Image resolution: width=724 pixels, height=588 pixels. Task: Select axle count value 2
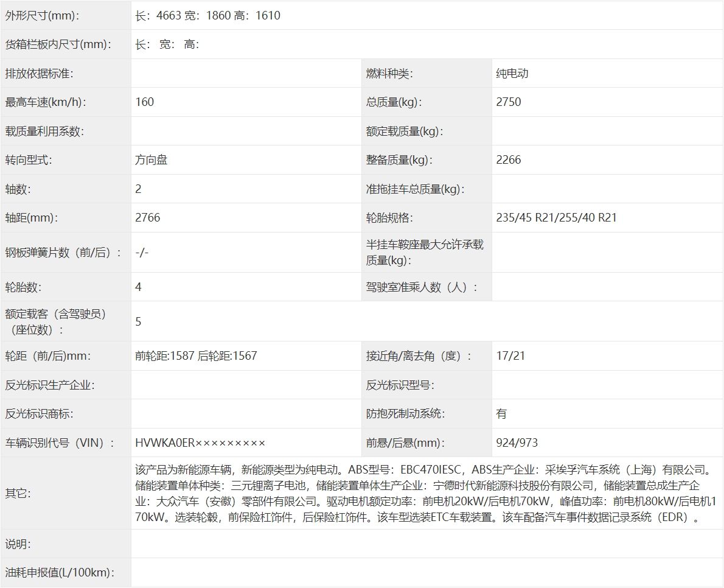coord(138,189)
